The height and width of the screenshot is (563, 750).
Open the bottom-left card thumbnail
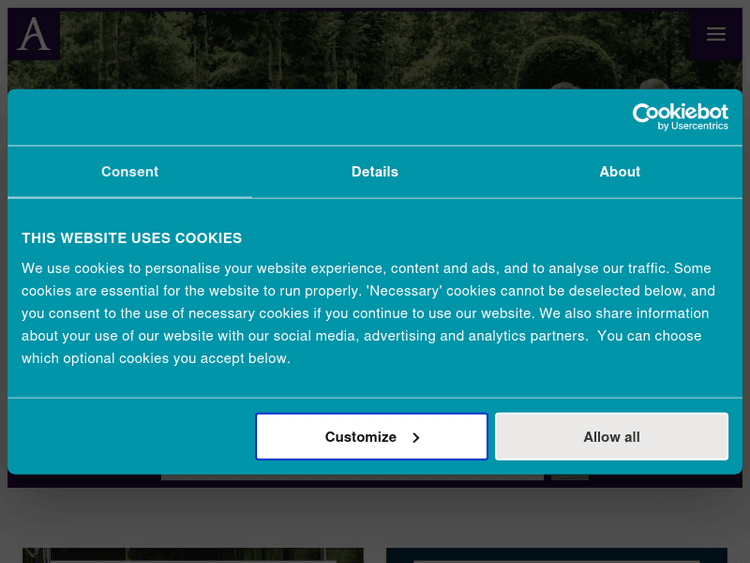click(193, 554)
